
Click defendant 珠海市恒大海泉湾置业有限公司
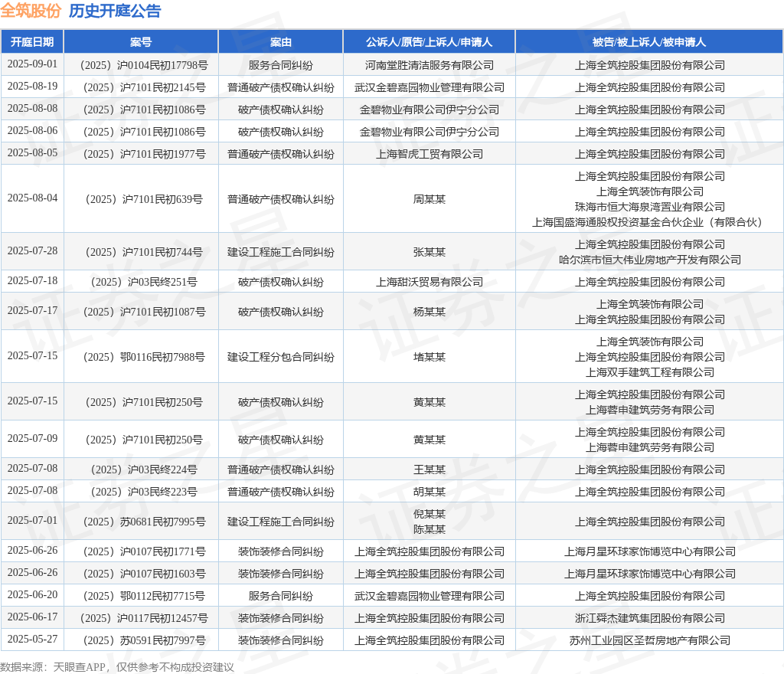coord(649,207)
